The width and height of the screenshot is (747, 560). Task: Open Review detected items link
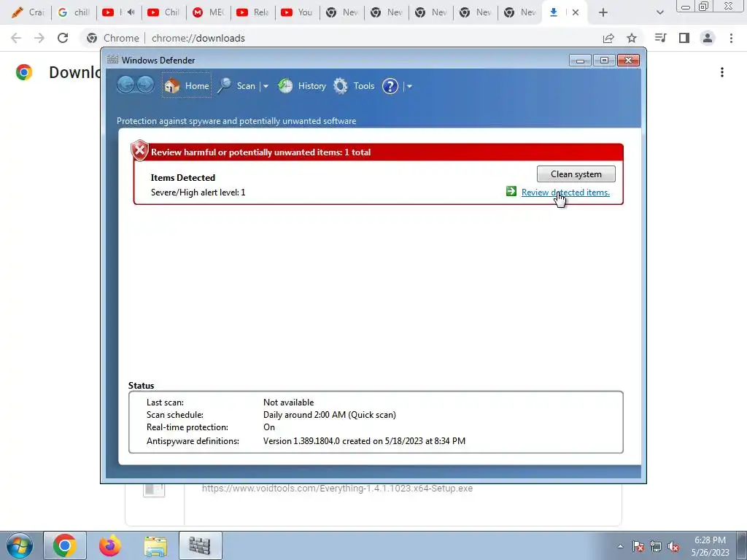pos(565,192)
